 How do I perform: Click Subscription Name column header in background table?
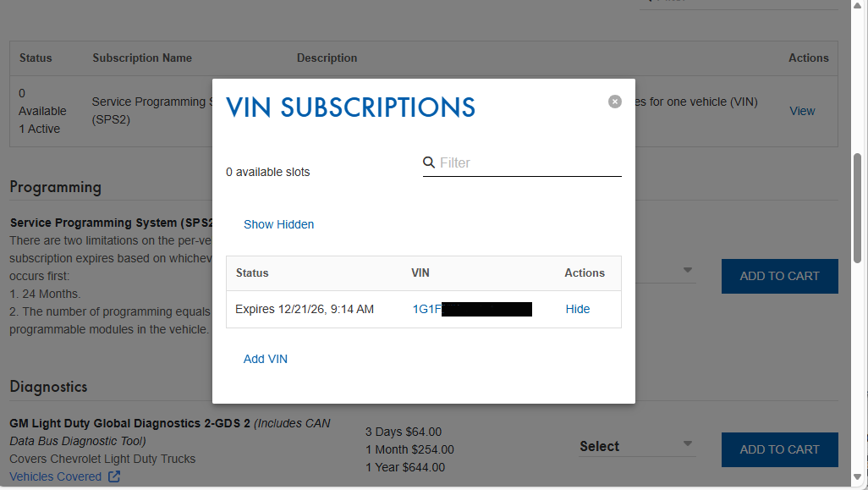pyautogui.click(x=142, y=58)
